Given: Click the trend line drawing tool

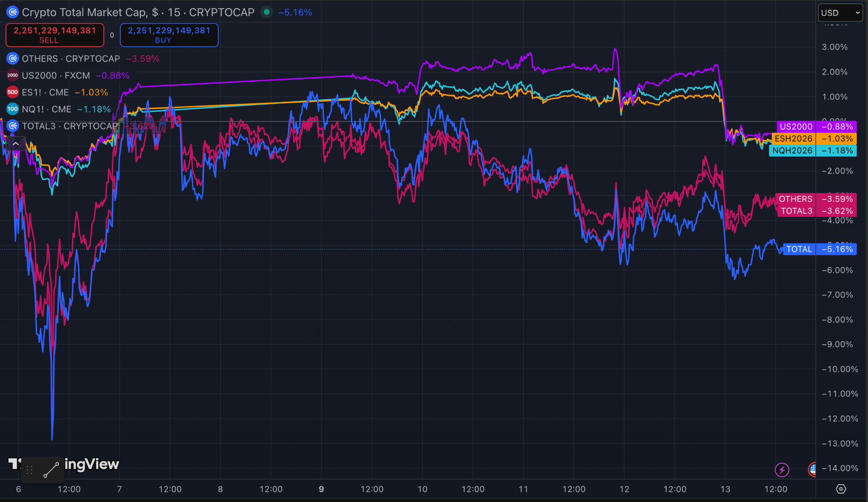Looking at the screenshot, I should [x=51, y=470].
